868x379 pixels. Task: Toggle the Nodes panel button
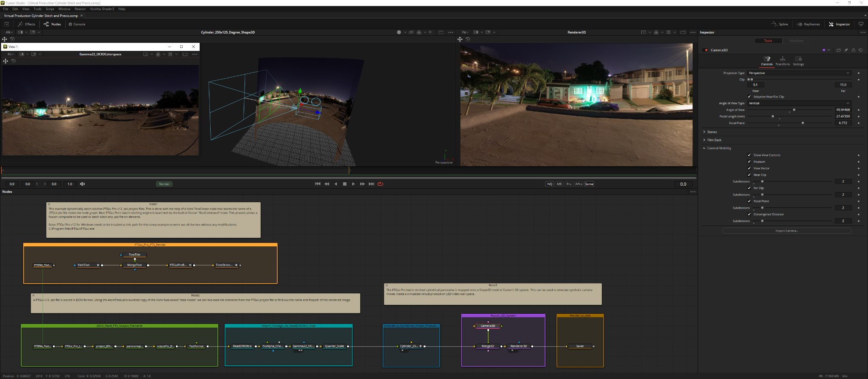[53, 24]
